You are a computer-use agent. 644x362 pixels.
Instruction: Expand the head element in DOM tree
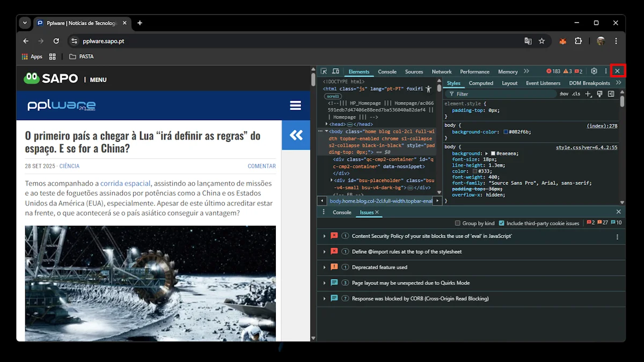pos(326,124)
